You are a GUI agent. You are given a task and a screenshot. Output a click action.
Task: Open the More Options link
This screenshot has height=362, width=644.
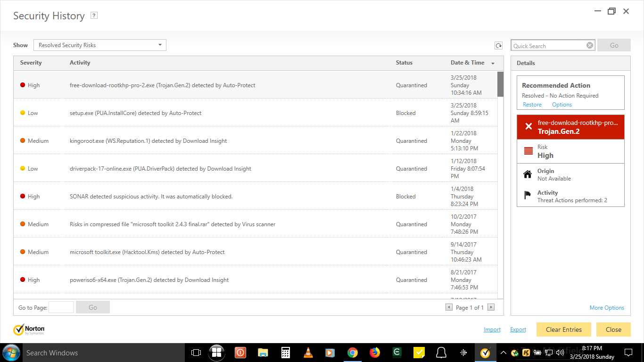click(x=607, y=308)
